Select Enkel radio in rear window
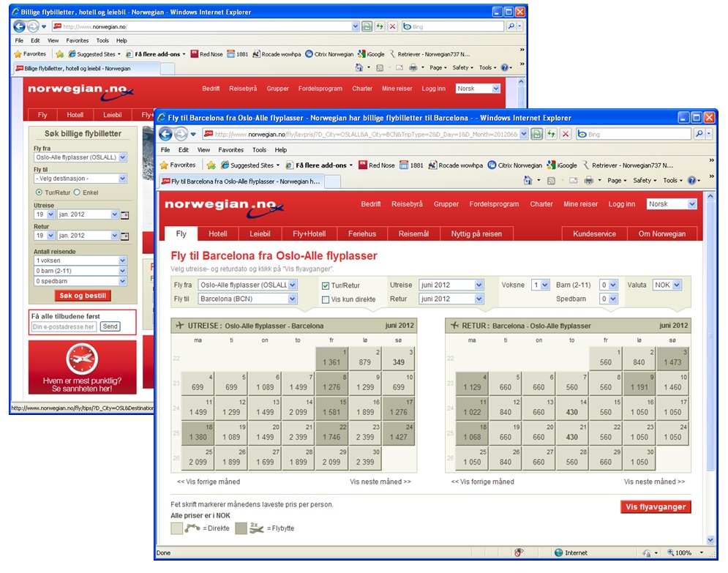This screenshot has height=573, width=728. (77, 192)
